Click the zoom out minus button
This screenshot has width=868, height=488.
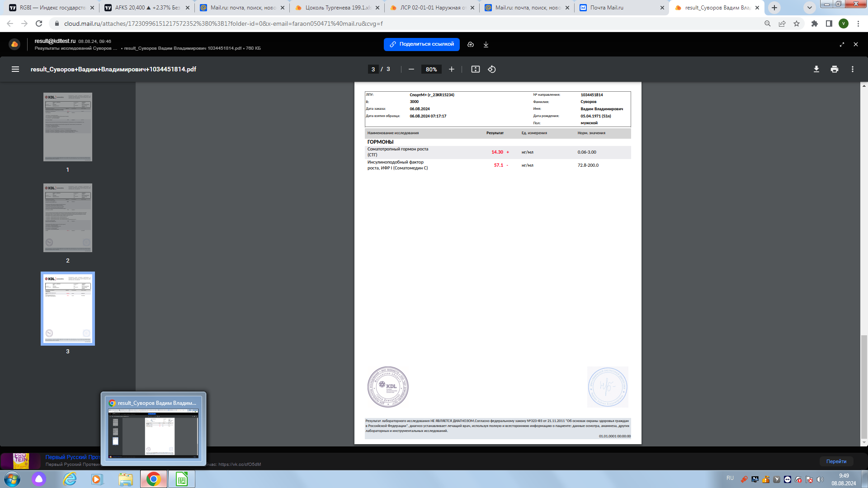pos(411,69)
